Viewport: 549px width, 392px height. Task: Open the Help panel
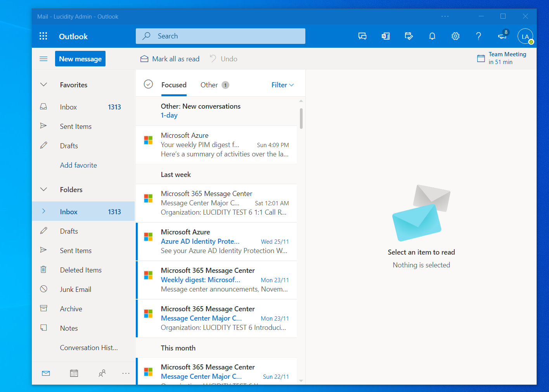[478, 36]
